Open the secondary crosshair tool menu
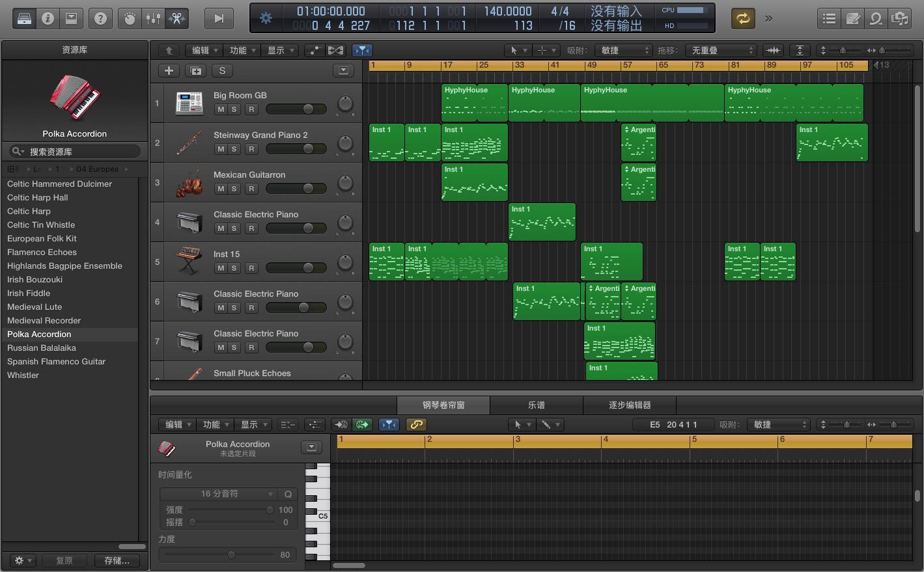The height and width of the screenshot is (572, 924). coord(546,50)
